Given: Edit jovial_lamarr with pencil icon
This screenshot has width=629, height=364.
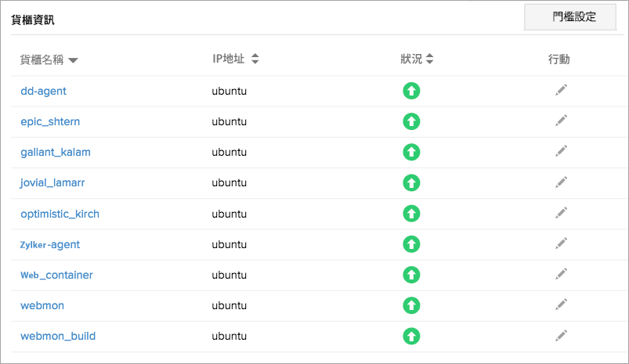Looking at the screenshot, I should pyautogui.click(x=561, y=182).
